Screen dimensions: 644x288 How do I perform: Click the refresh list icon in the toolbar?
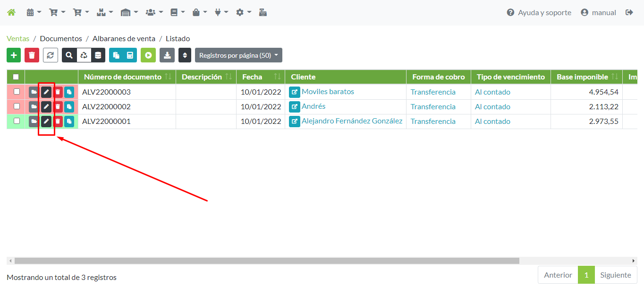(x=50, y=55)
